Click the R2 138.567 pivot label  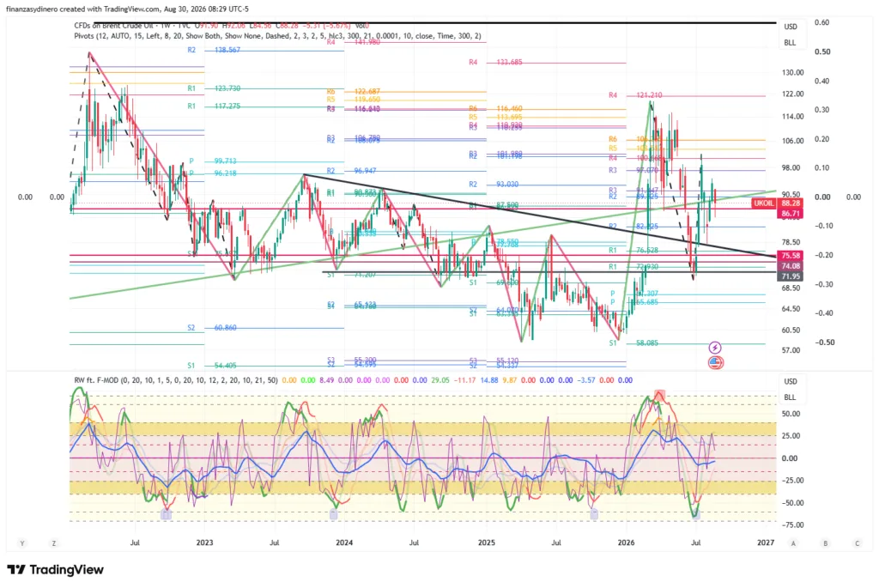point(214,50)
